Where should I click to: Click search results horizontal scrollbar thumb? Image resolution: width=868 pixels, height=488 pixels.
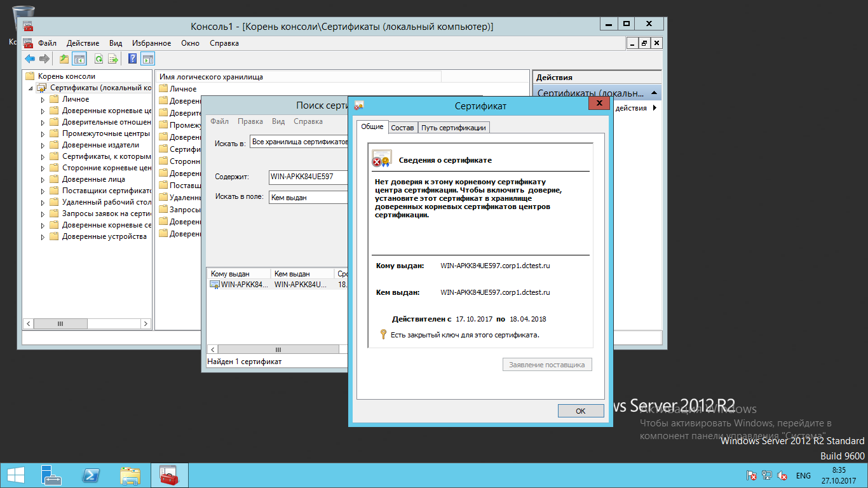pos(278,349)
